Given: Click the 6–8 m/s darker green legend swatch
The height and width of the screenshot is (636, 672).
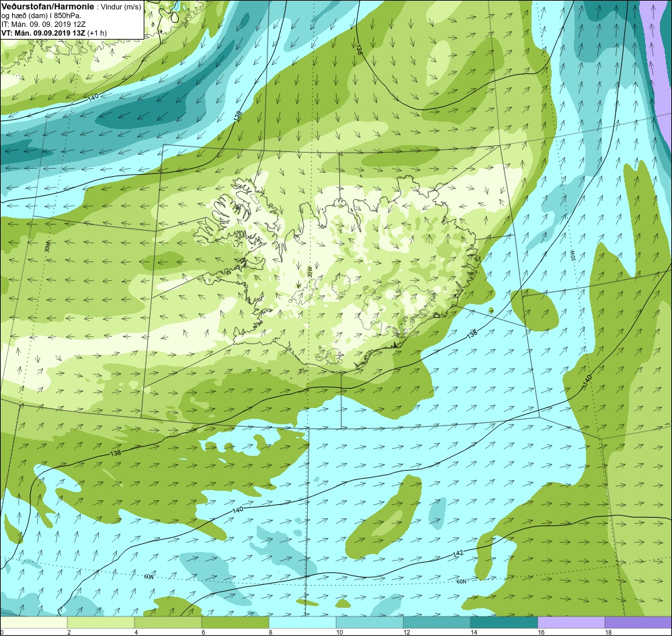Looking at the screenshot, I should [x=235, y=621].
